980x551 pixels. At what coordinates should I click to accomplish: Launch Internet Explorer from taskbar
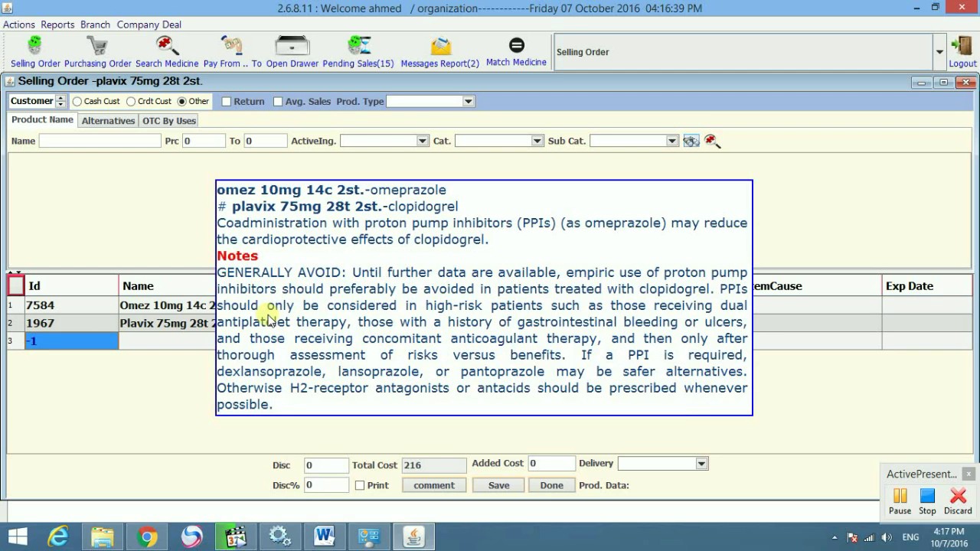(x=58, y=537)
